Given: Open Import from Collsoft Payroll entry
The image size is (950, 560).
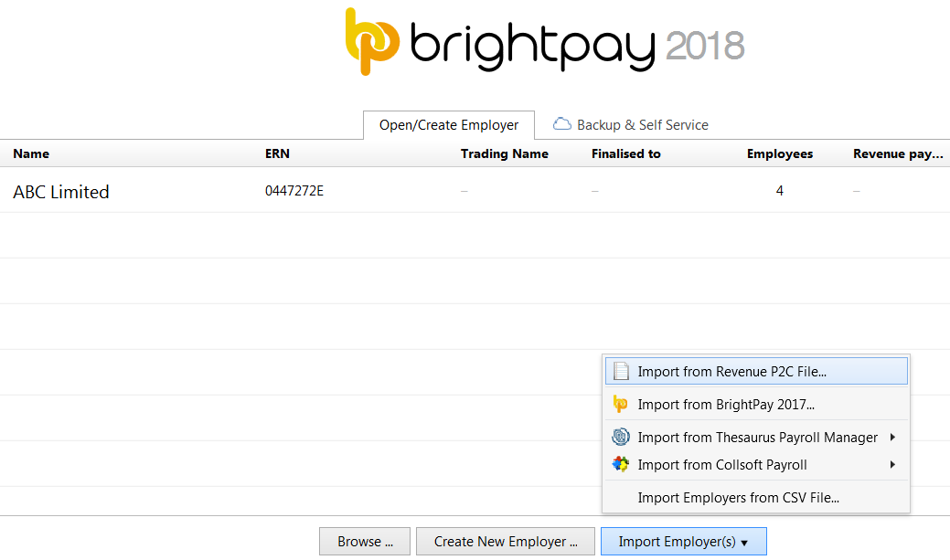Looking at the screenshot, I should pos(756,464).
